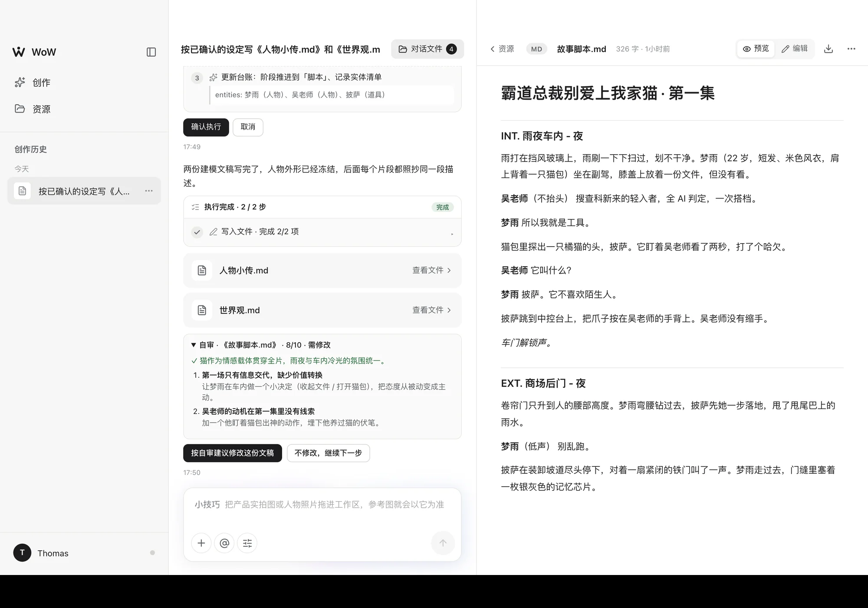This screenshot has width=868, height=608.
Task: Select the heading INT. 雨夜车内 - 夜
Action: pyautogui.click(x=542, y=136)
